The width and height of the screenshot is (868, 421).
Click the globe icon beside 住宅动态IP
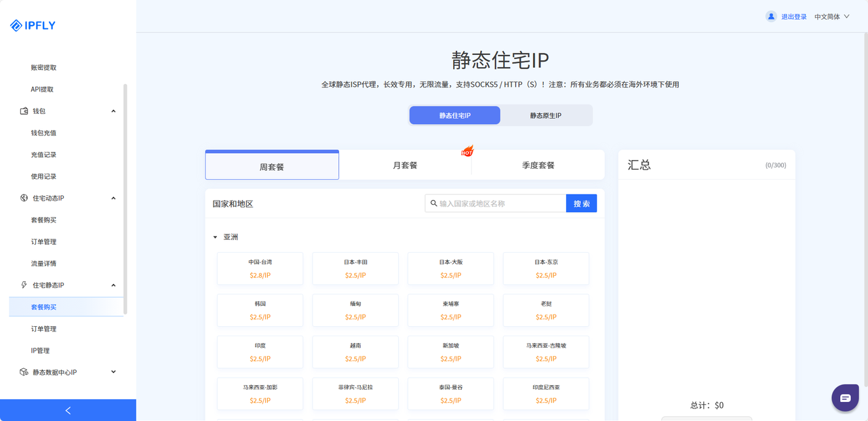[24, 198]
